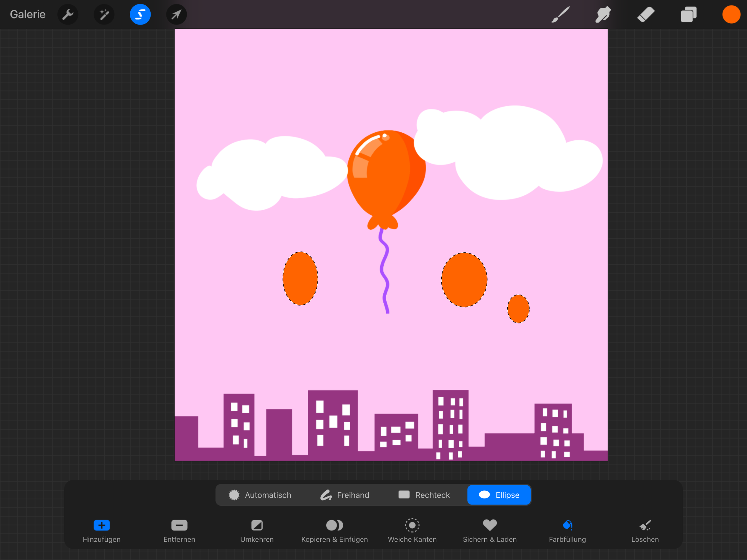
Task: Enable Hinzufügen selection mode
Action: click(x=102, y=531)
